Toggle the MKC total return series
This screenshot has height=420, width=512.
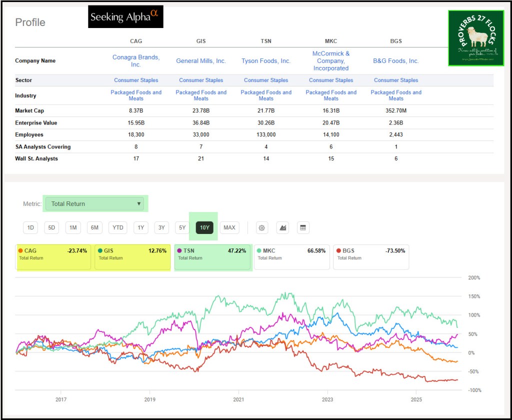pyautogui.click(x=291, y=257)
